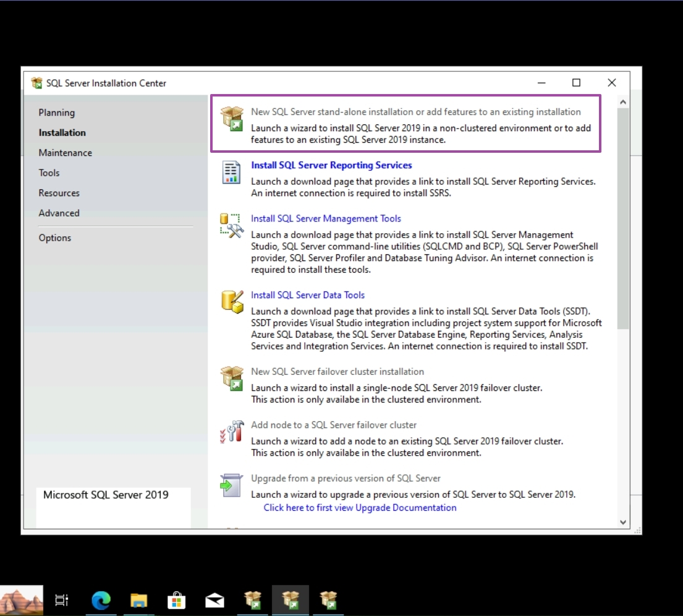Click the vertical scrollbar thumb
The height and width of the screenshot is (616, 683).
(623, 218)
